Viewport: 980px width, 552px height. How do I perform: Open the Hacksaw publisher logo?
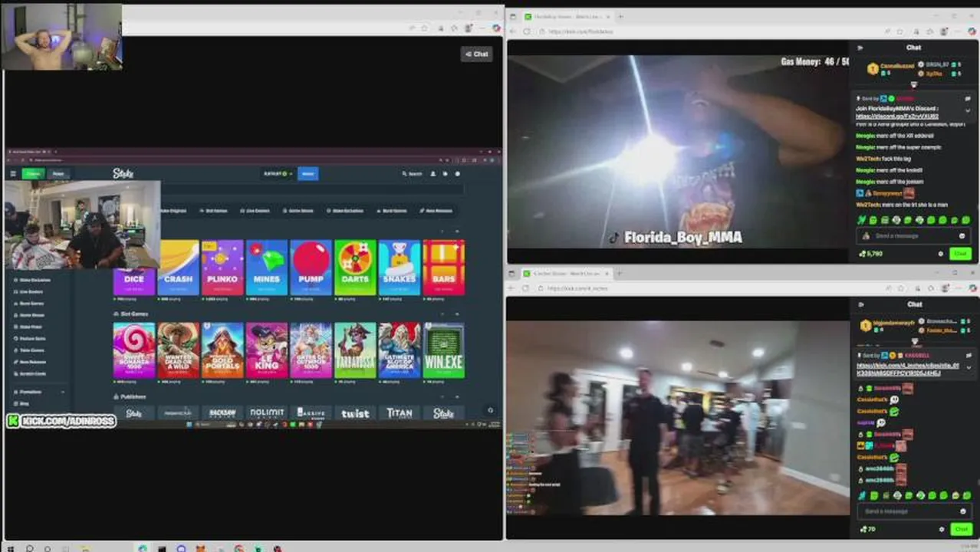tap(222, 413)
